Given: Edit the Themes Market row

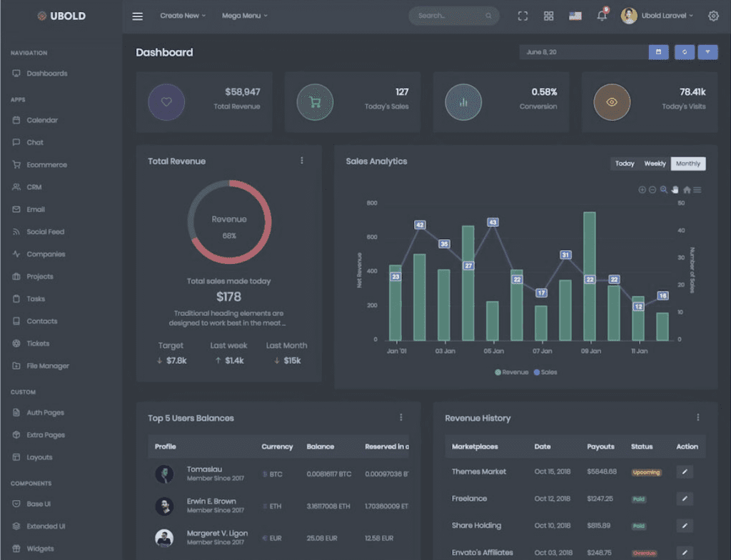Looking at the screenshot, I should [685, 472].
